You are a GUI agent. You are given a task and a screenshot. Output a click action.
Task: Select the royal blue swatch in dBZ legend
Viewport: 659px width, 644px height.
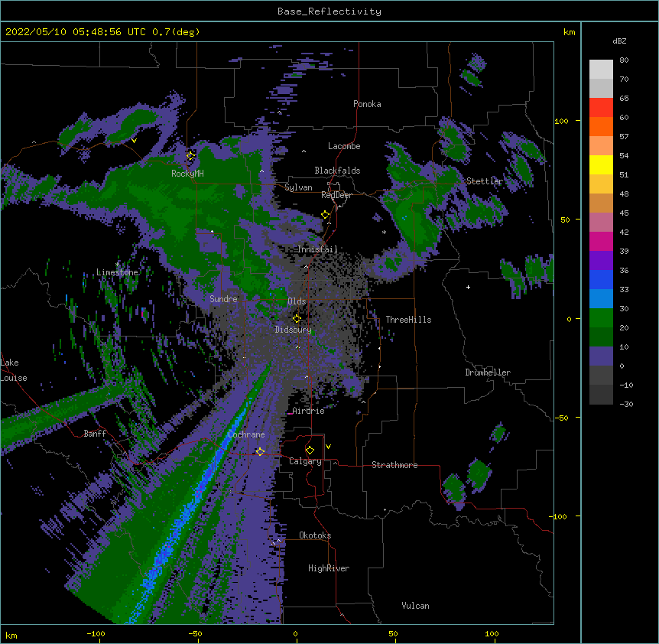click(601, 279)
